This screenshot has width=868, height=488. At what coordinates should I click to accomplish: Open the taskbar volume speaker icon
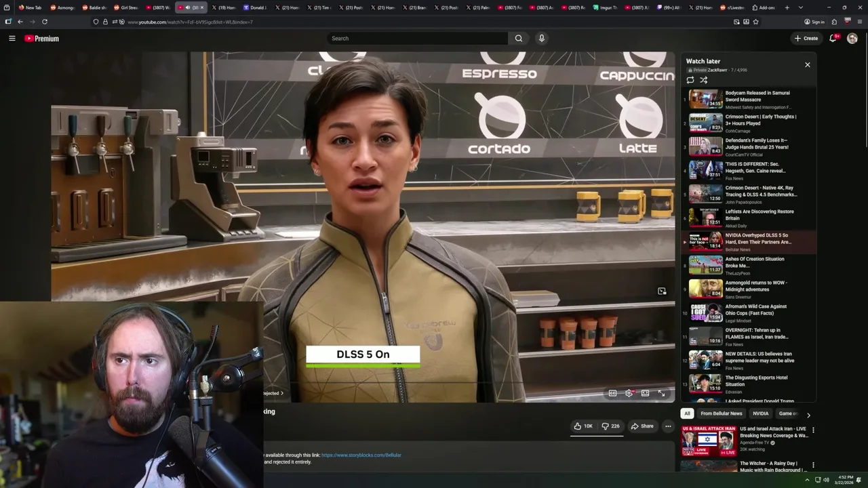click(x=827, y=480)
